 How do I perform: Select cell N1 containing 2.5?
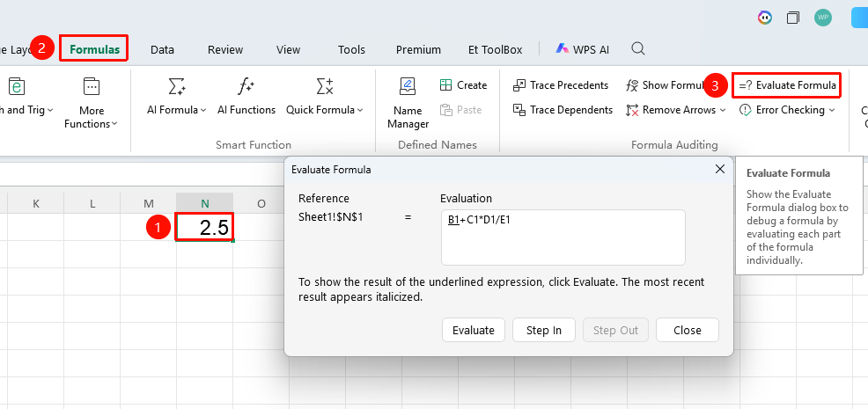click(x=205, y=227)
